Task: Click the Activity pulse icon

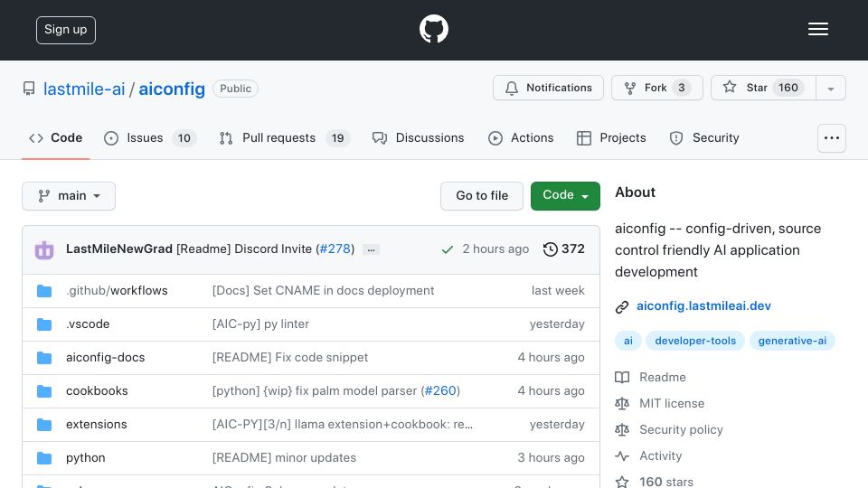Action: [x=622, y=455]
